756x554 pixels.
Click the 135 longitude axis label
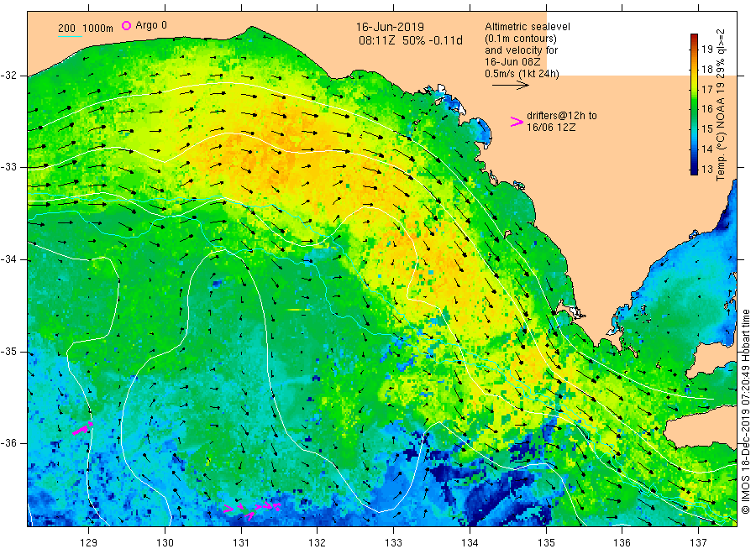pyautogui.click(x=546, y=543)
